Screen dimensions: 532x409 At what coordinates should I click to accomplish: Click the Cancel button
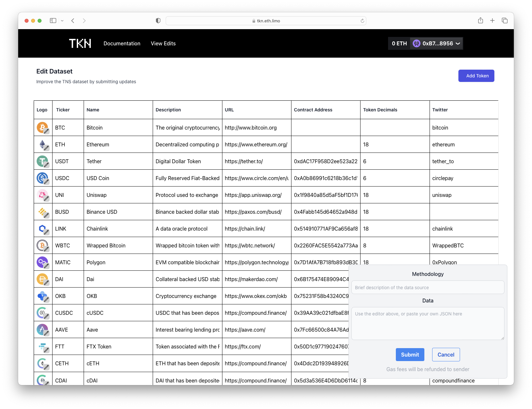tap(446, 355)
